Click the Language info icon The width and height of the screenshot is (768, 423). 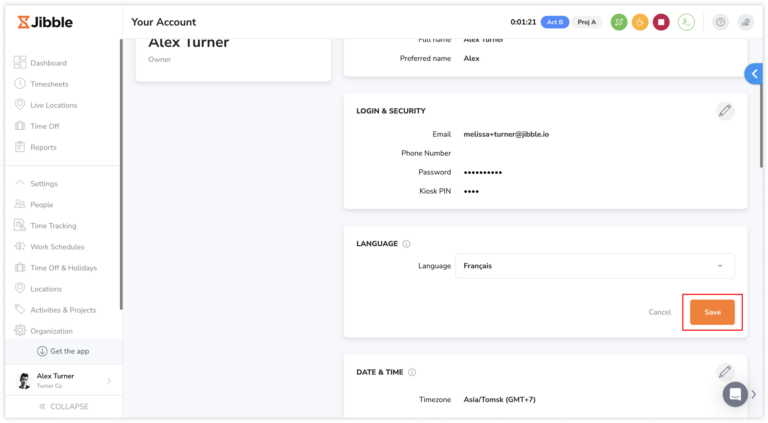406,244
